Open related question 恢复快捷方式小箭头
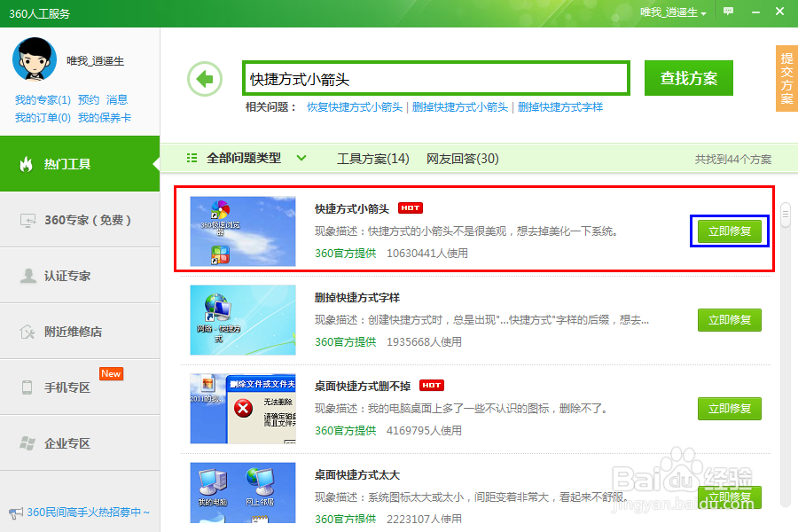Image resolution: width=798 pixels, height=532 pixels. [355, 107]
